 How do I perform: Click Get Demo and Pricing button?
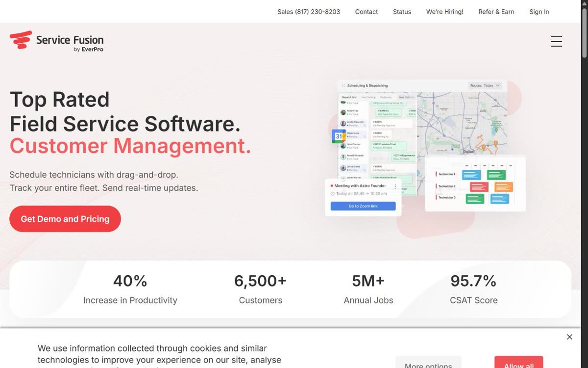point(65,219)
